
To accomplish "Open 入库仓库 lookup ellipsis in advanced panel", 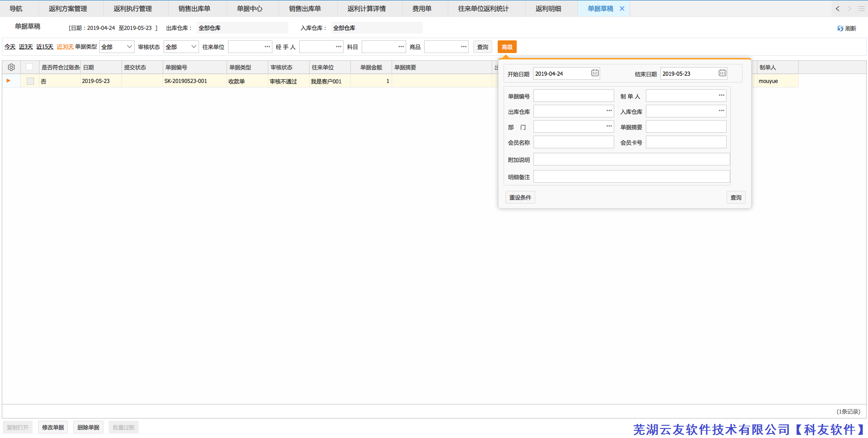I will [x=722, y=111].
